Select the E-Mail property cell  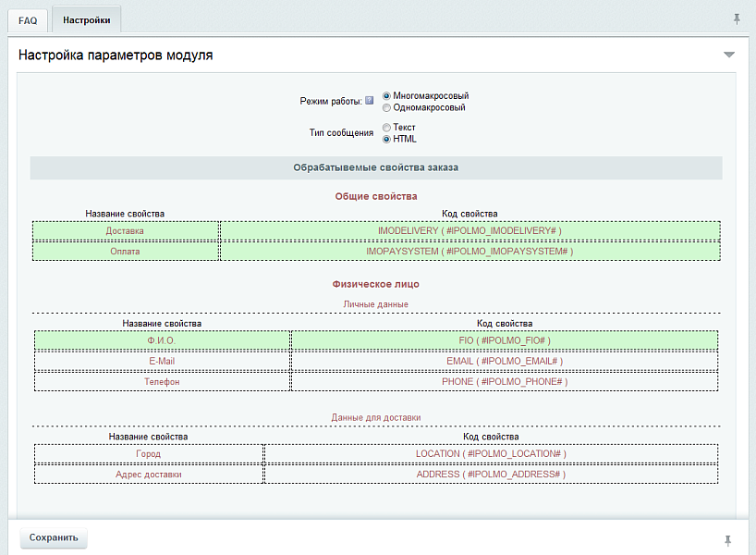click(x=162, y=361)
